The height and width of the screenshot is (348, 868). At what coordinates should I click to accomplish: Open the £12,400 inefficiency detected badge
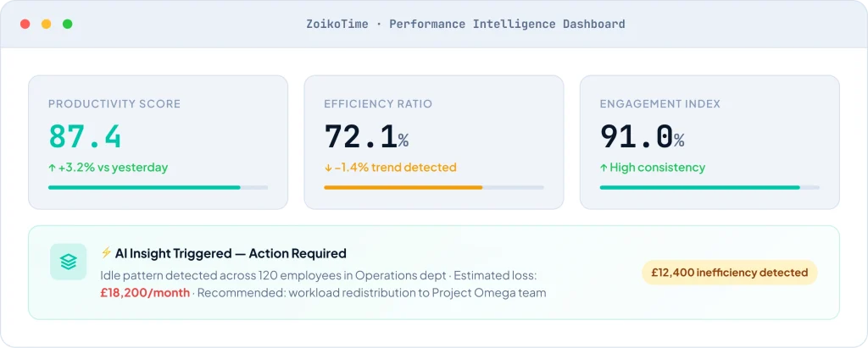click(x=729, y=273)
